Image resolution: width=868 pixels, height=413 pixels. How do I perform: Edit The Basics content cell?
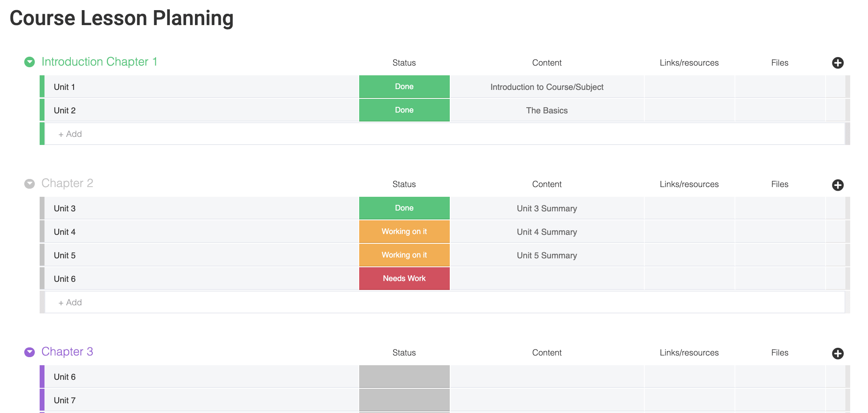point(547,110)
